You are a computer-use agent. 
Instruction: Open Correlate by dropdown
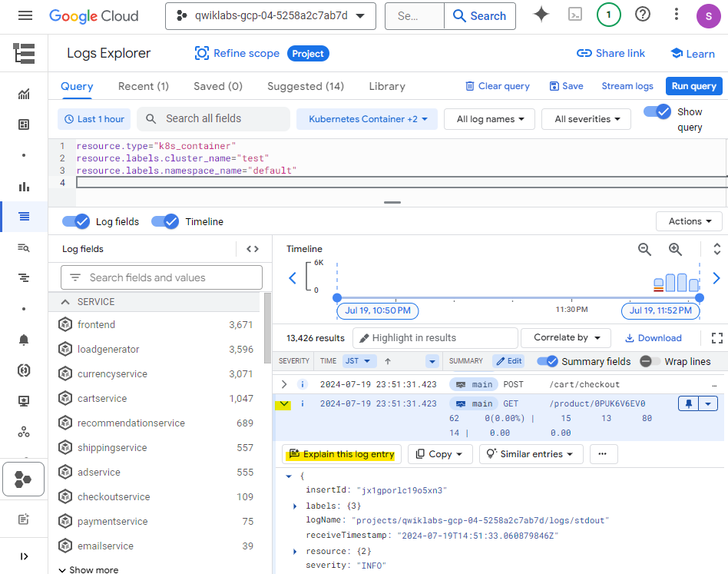pyautogui.click(x=566, y=337)
